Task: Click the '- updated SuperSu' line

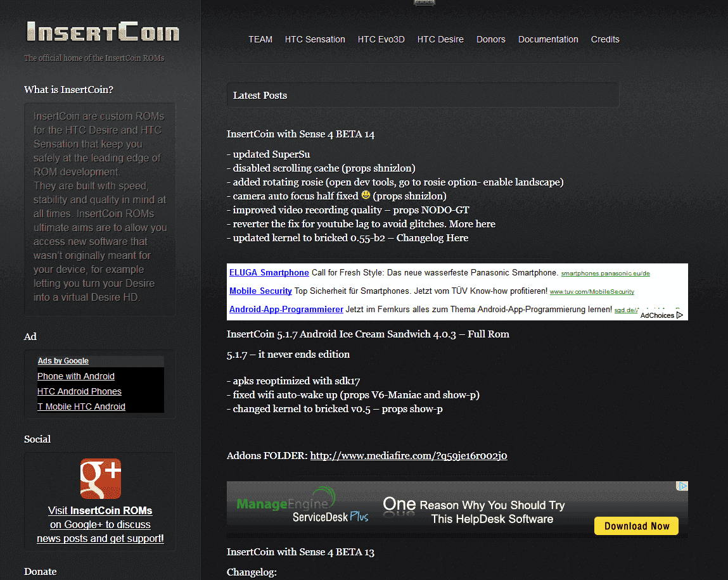Action: pos(269,154)
